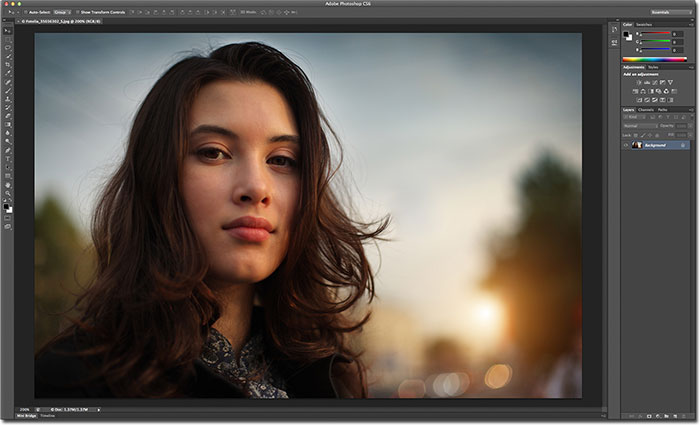Screen dimensions: 700x425
Task: Switch to the Swatches tab
Action: click(645, 24)
